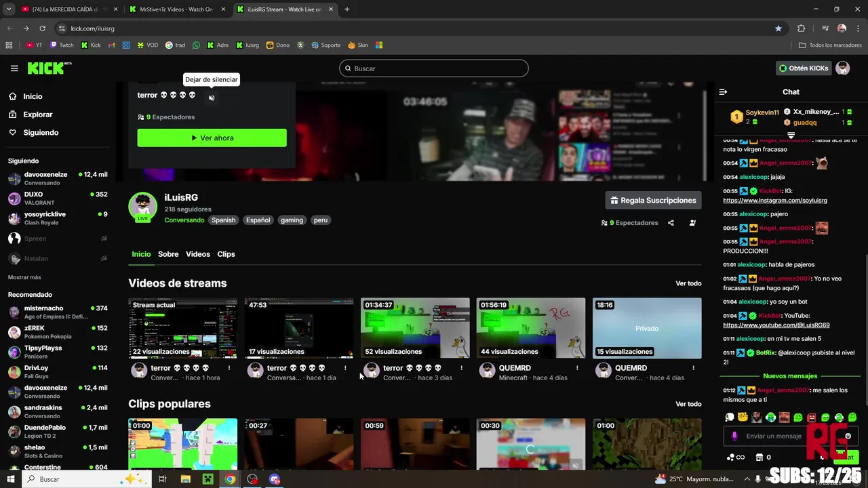Open zEREK recommended channel
Screen dimensions: 868x488
click(x=58, y=332)
